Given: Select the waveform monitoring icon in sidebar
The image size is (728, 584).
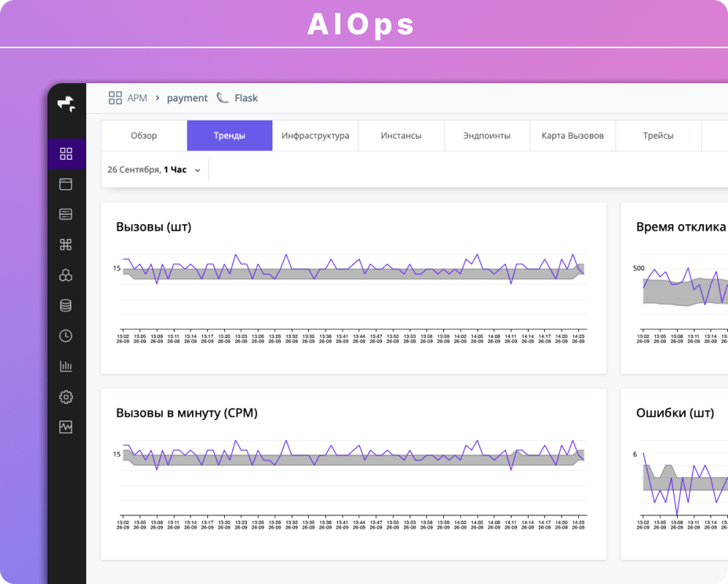Looking at the screenshot, I should pyautogui.click(x=66, y=427).
